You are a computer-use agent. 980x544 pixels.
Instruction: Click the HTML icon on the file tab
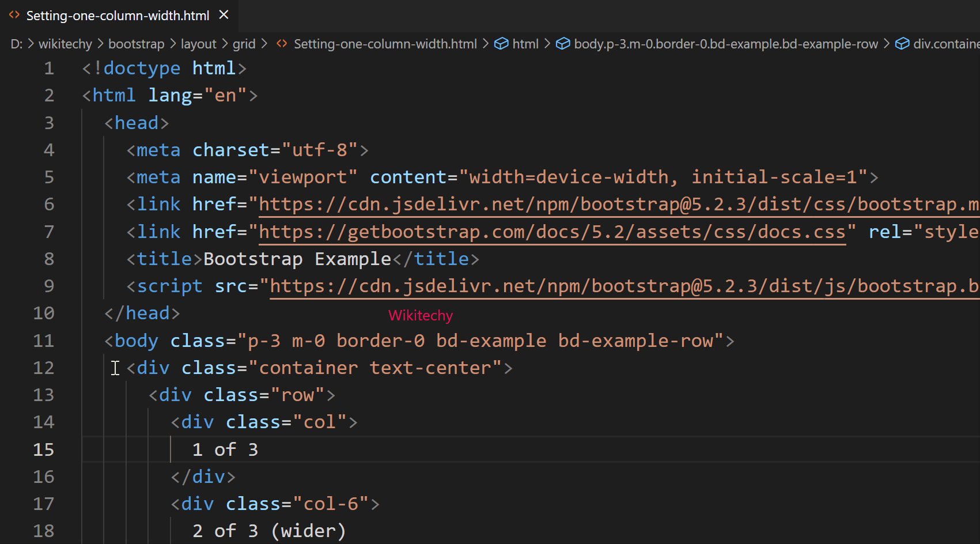pos(14,16)
